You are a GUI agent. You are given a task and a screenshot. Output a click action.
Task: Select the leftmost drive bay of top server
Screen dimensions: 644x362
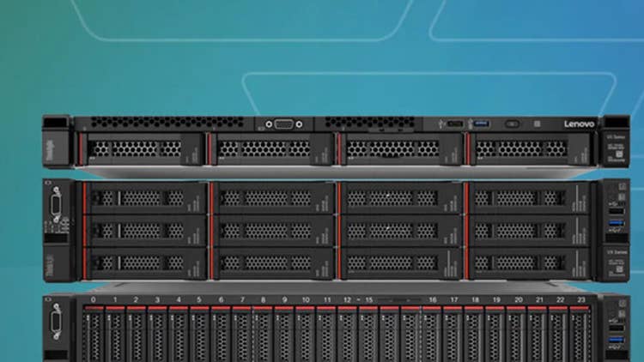pos(142,148)
